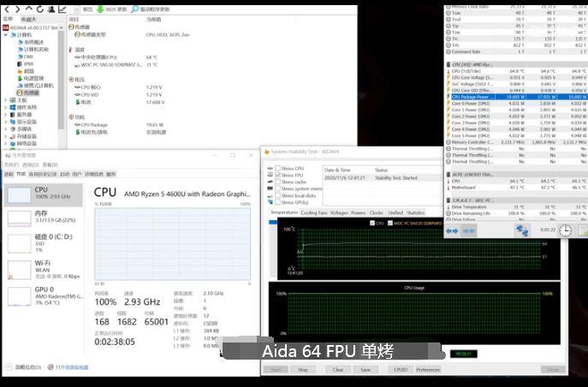The width and height of the screenshot is (588, 387).
Task: Click HWiNFO network computers icon
Action: [522, 230]
